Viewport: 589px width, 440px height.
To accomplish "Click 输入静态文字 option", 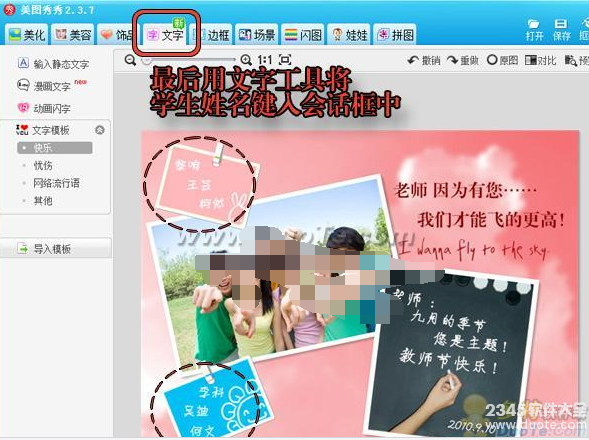I will 54,64.
